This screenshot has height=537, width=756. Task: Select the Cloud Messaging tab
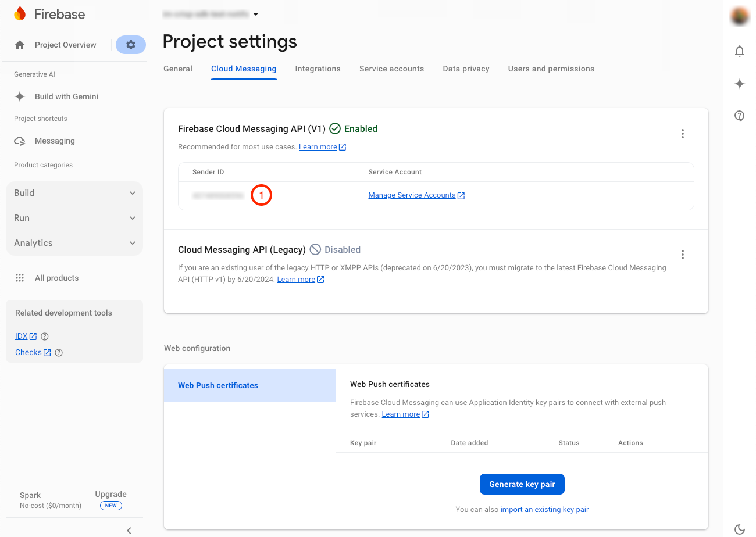coord(244,69)
